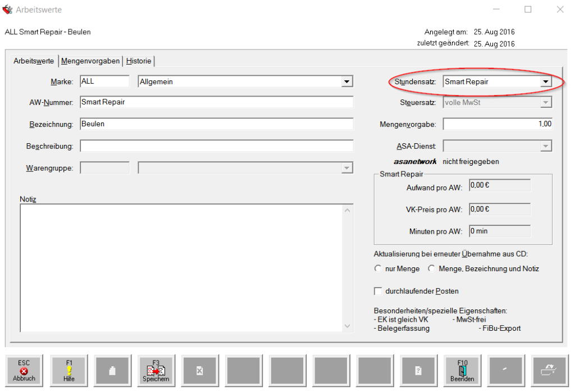Click the 'Angelegt am:' date 25. Aug 2016
This screenshot has width=575, height=392.
click(x=494, y=32)
